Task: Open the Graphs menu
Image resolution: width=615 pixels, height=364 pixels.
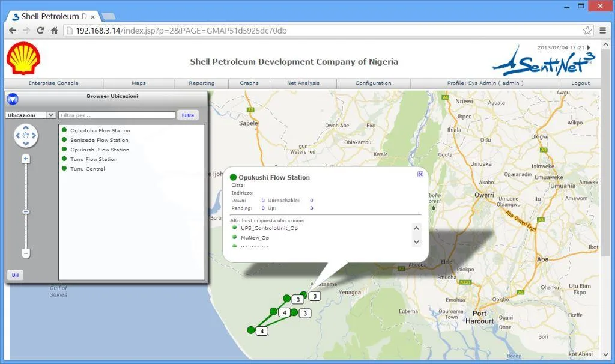Action: 249,83
